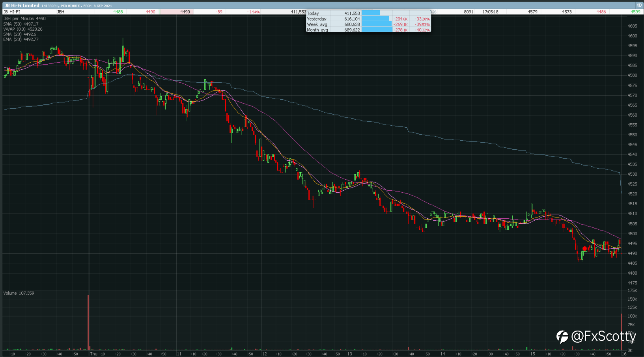Click the closing volume spike near 16
Screen dimensions: 644x357
coord(622,332)
